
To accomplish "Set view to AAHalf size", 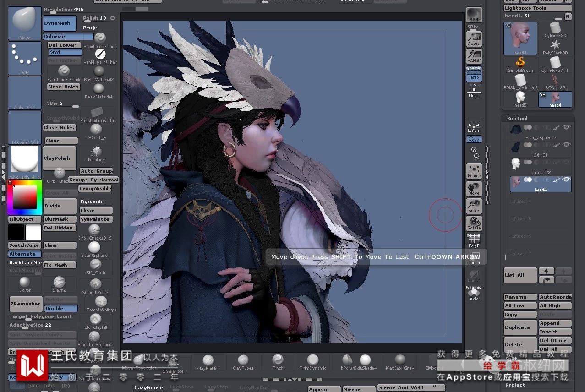I will click(x=474, y=56).
